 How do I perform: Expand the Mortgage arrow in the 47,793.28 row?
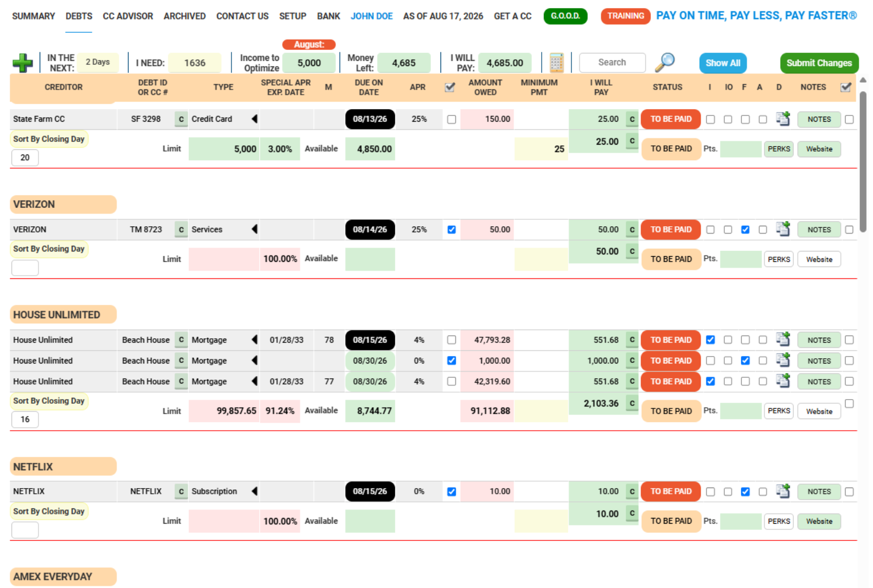click(254, 339)
